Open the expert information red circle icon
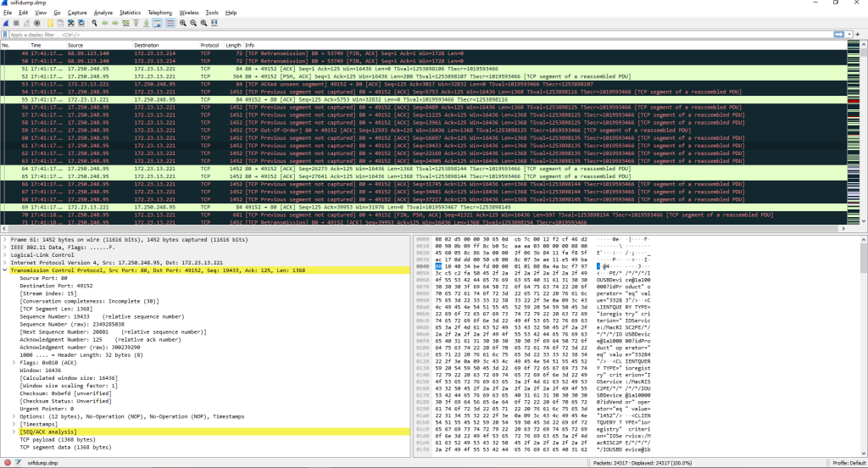868x468 pixels. (6, 462)
